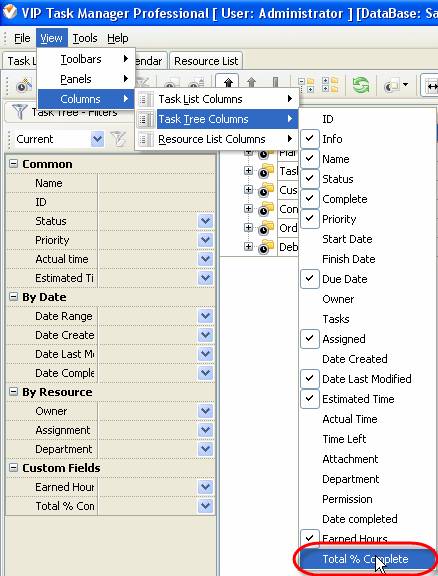Open the Current filter dropdown
The width and height of the screenshot is (438, 576).
(x=97, y=139)
